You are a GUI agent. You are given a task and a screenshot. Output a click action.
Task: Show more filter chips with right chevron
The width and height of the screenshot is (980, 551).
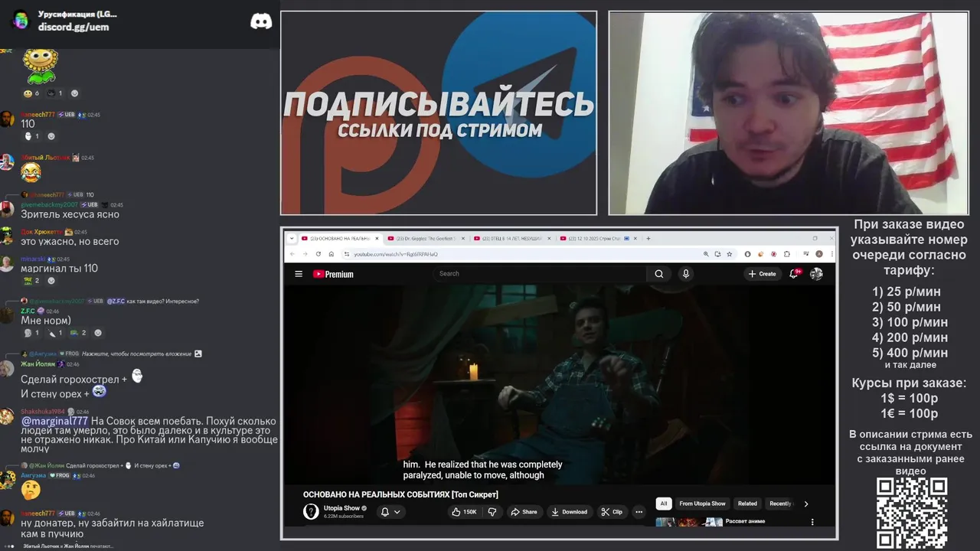pos(805,504)
